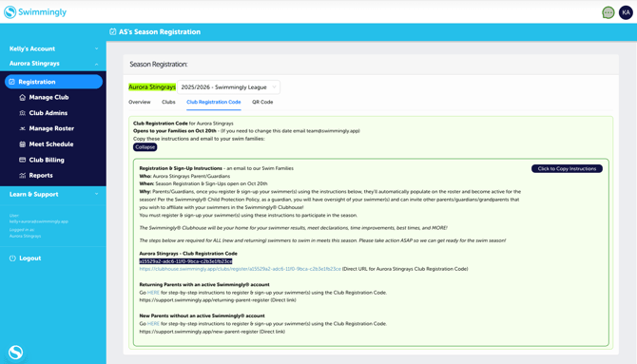This screenshot has width=637, height=364.
Task: Click the returning-parent-register direct link text
Action: pos(204,300)
